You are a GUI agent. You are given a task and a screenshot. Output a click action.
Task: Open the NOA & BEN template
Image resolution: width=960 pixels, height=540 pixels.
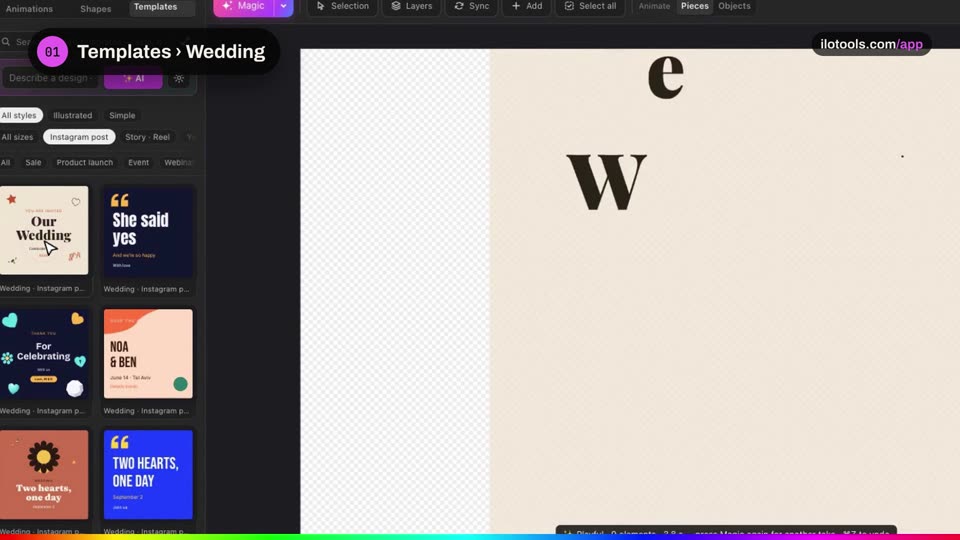pyautogui.click(x=148, y=353)
